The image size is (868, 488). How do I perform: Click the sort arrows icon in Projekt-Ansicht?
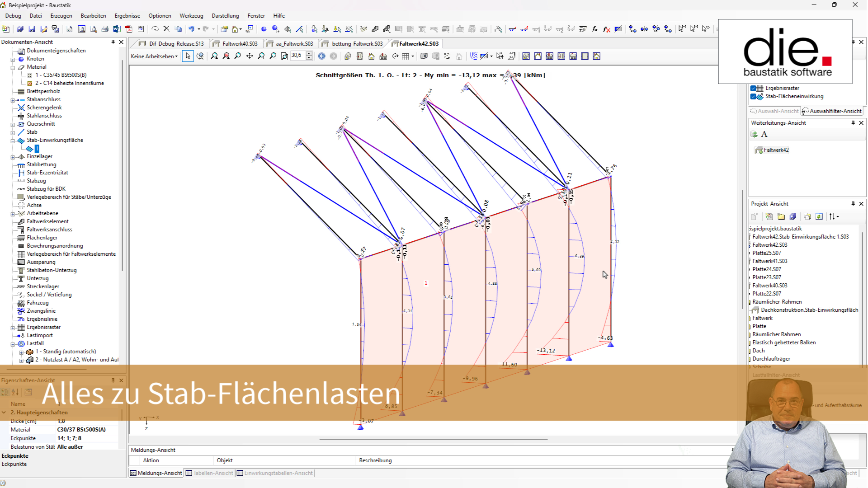tap(834, 216)
